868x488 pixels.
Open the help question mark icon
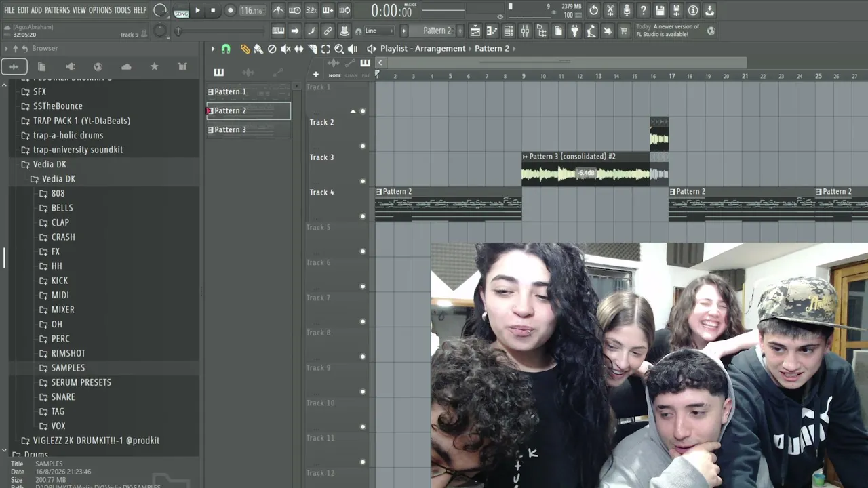pyautogui.click(x=644, y=10)
